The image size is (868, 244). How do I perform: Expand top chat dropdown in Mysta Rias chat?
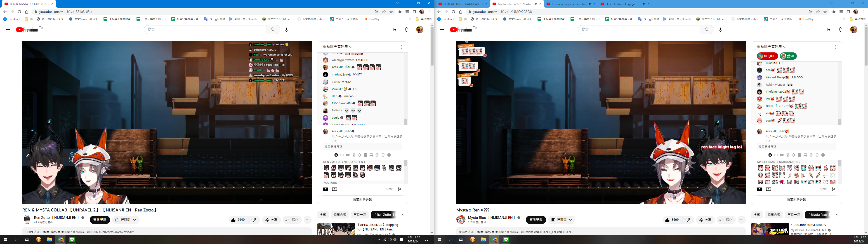tap(772, 47)
